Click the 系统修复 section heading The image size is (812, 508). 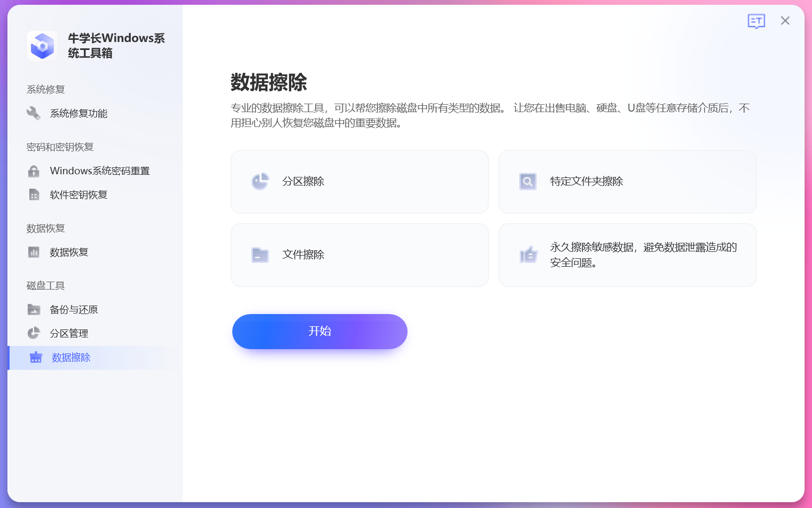coord(46,89)
